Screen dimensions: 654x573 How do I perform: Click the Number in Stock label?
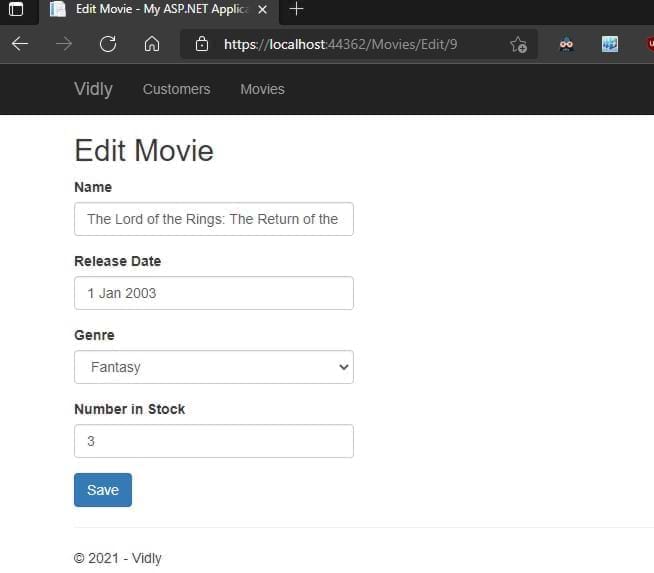(x=130, y=409)
